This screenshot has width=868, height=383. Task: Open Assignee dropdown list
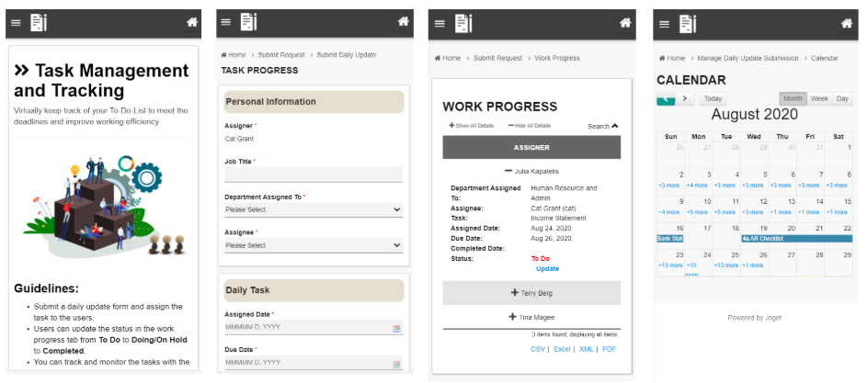point(314,245)
